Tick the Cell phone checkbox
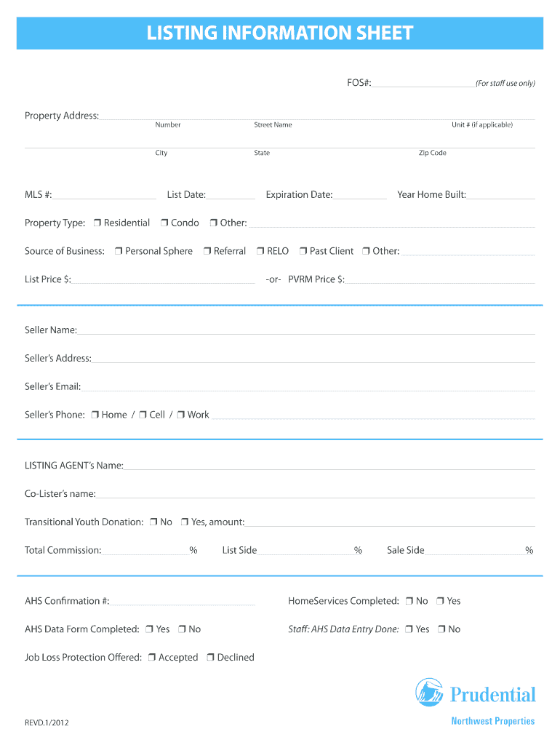 pos(143,415)
